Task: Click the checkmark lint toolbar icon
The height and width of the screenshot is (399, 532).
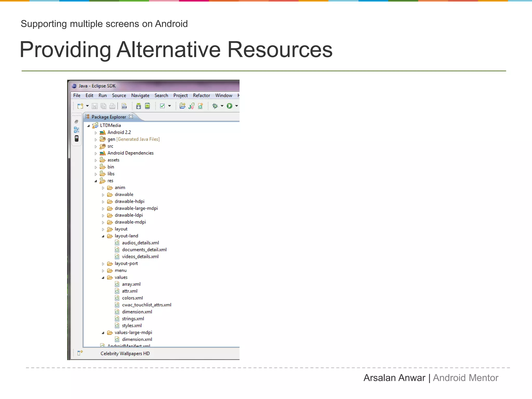Action: click(162, 106)
